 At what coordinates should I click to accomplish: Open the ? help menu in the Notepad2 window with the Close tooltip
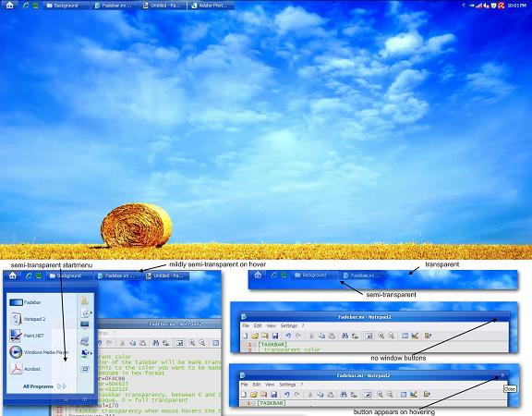point(302,385)
